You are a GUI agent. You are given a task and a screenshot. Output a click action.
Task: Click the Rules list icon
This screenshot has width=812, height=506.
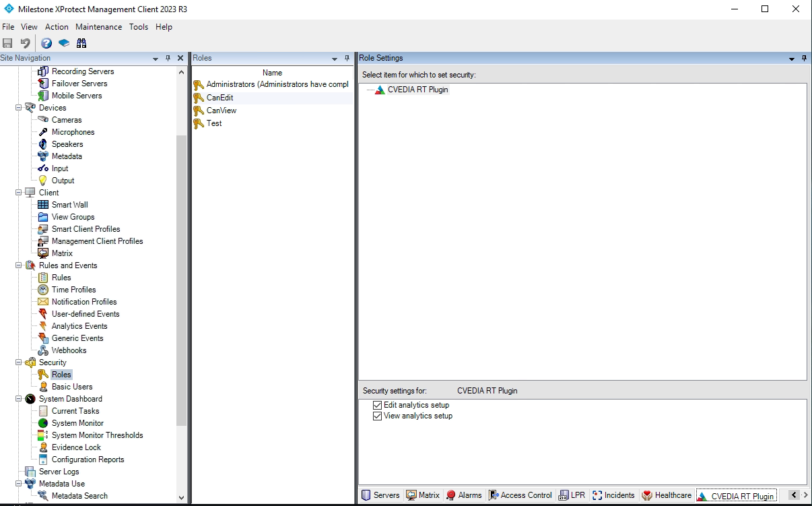point(43,278)
